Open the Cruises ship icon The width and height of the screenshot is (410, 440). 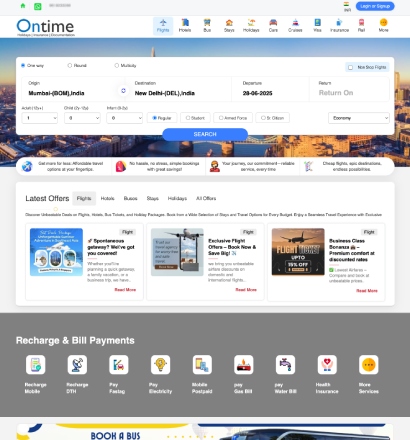point(295,22)
